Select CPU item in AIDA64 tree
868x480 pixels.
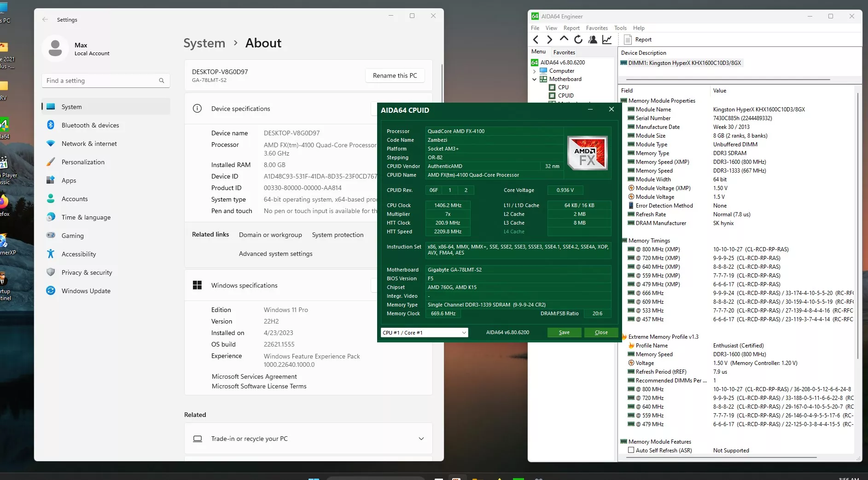pyautogui.click(x=563, y=87)
